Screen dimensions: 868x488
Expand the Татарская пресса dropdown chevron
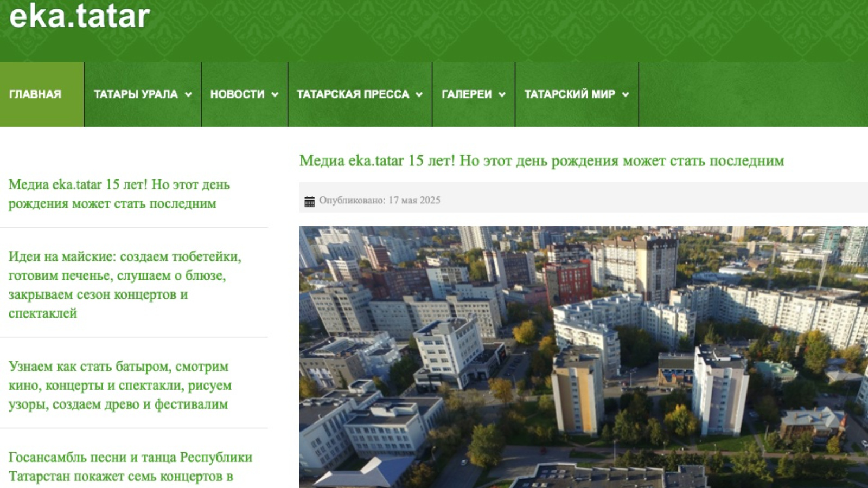pyautogui.click(x=419, y=94)
